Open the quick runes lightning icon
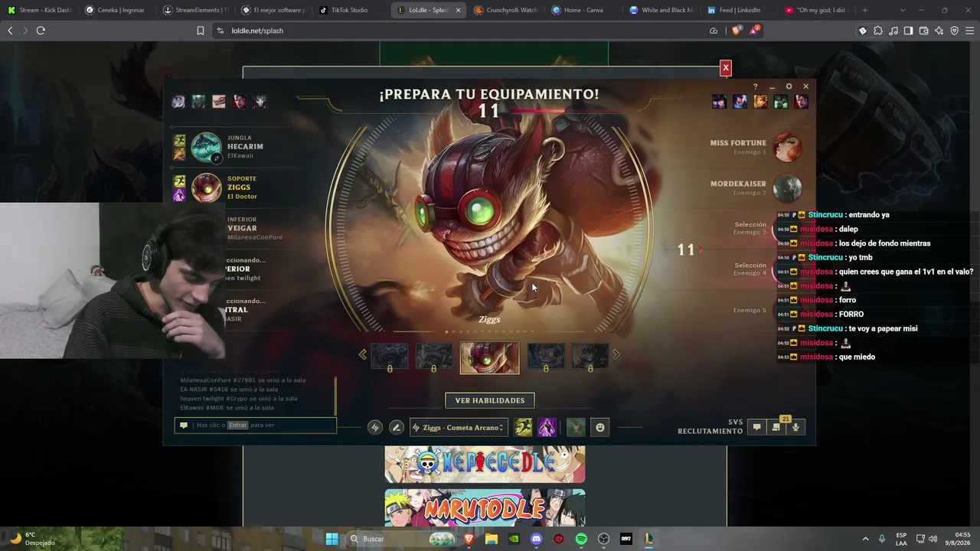Screen dimensions: 980x551 pos(374,428)
